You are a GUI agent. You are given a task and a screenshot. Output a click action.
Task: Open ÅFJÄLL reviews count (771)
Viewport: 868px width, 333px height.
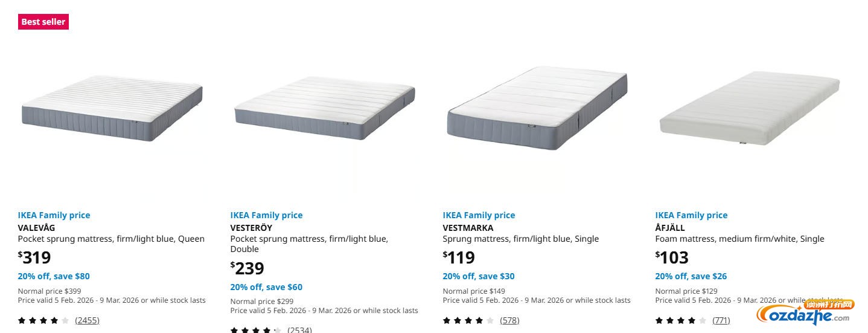pos(721,320)
